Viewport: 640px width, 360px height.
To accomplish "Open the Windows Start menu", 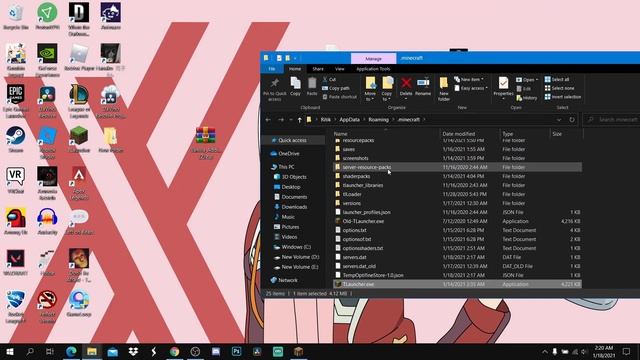I will [10, 351].
